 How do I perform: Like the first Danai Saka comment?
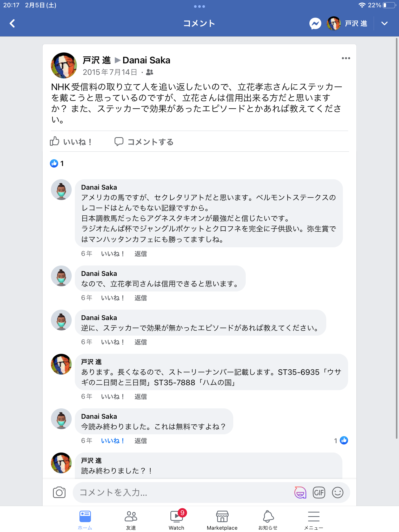pyautogui.click(x=112, y=254)
